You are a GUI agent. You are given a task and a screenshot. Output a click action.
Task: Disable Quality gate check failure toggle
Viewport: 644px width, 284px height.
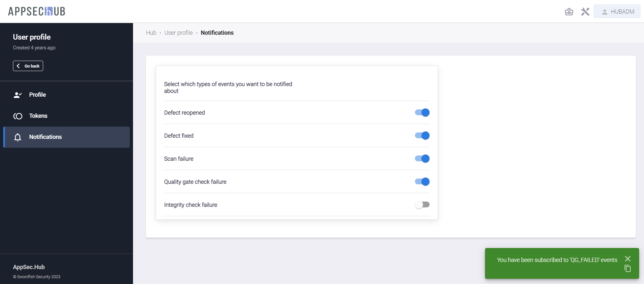pos(422,182)
